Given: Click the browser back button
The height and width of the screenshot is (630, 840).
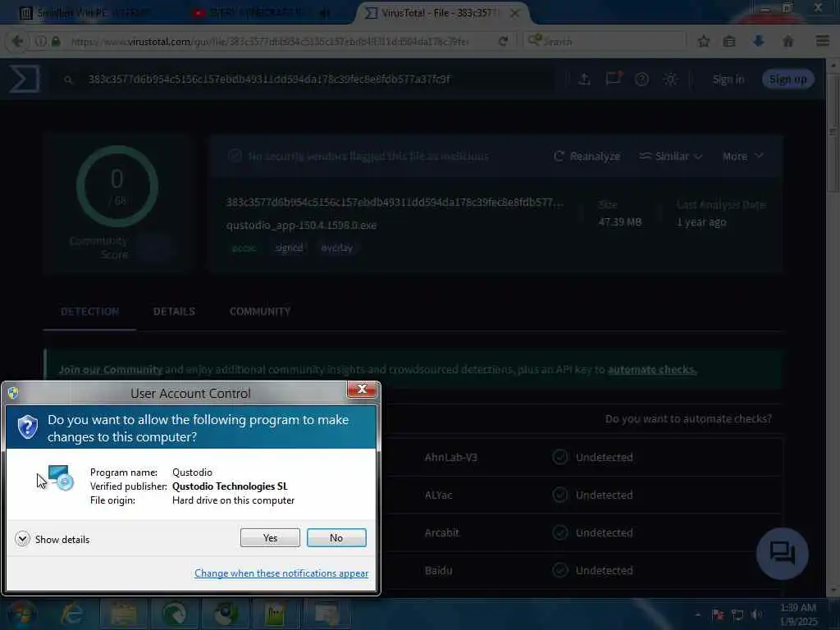Looking at the screenshot, I should click(x=18, y=41).
